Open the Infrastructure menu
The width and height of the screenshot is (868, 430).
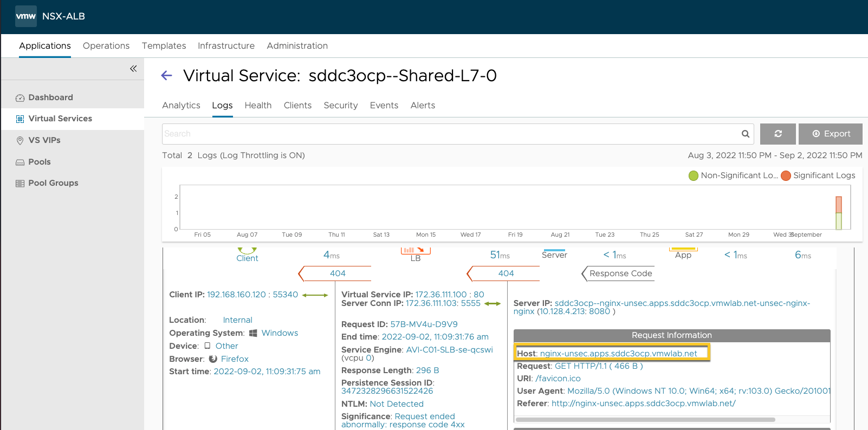pyautogui.click(x=226, y=45)
